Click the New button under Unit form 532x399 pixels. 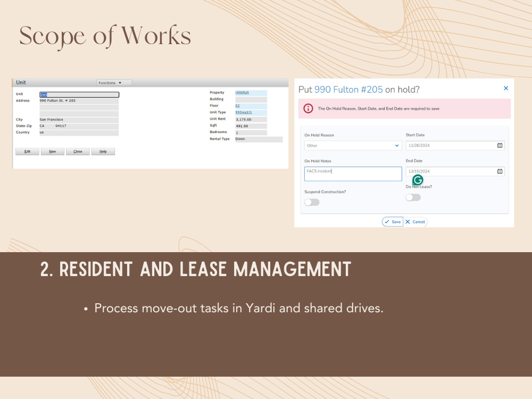53,151
